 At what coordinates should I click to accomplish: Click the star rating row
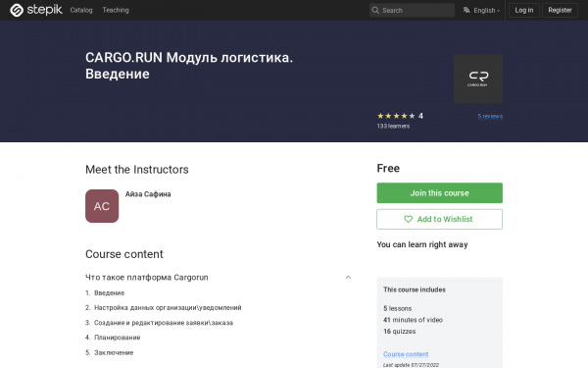coord(396,116)
